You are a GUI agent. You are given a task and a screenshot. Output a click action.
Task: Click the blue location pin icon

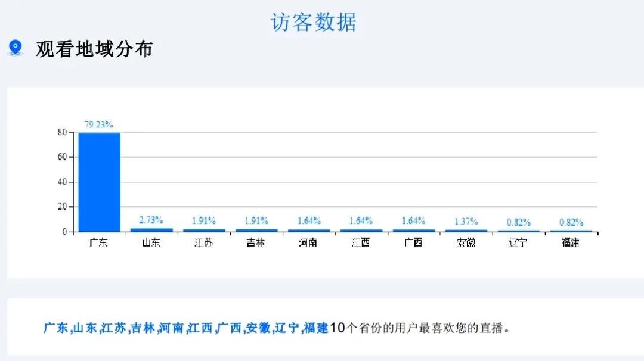[x=16, y=48]
